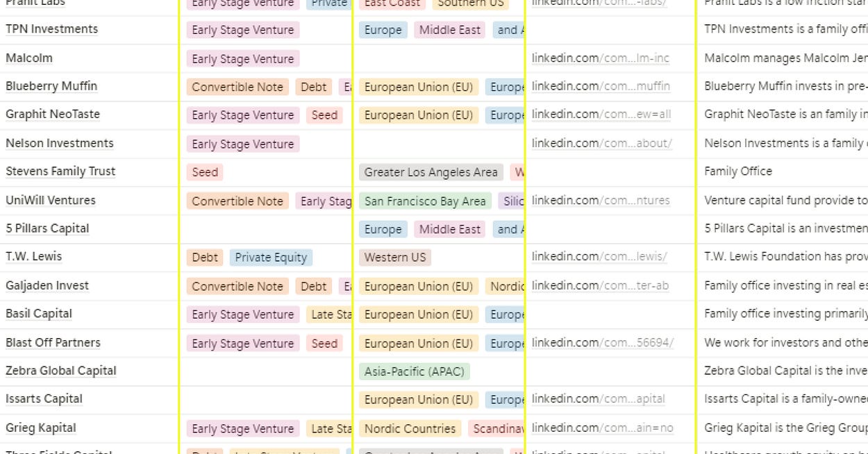
Task: Click description starting 'Venture capital fund provide'
Action: 786,200
